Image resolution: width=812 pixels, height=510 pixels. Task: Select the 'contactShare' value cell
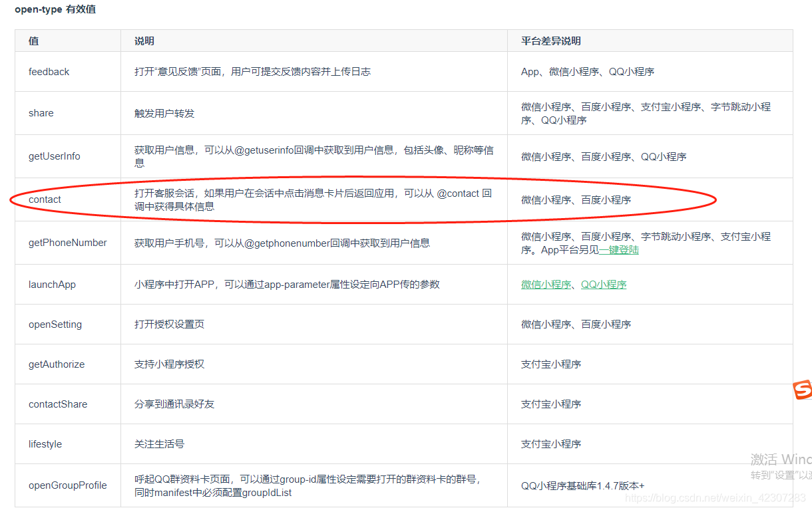coord(68,404)
